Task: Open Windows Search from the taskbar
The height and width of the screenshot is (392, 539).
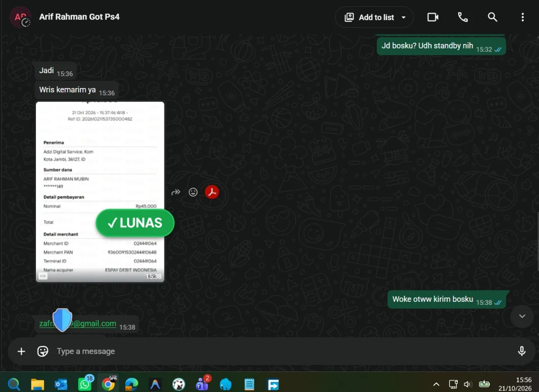Action: pos(14,384)
